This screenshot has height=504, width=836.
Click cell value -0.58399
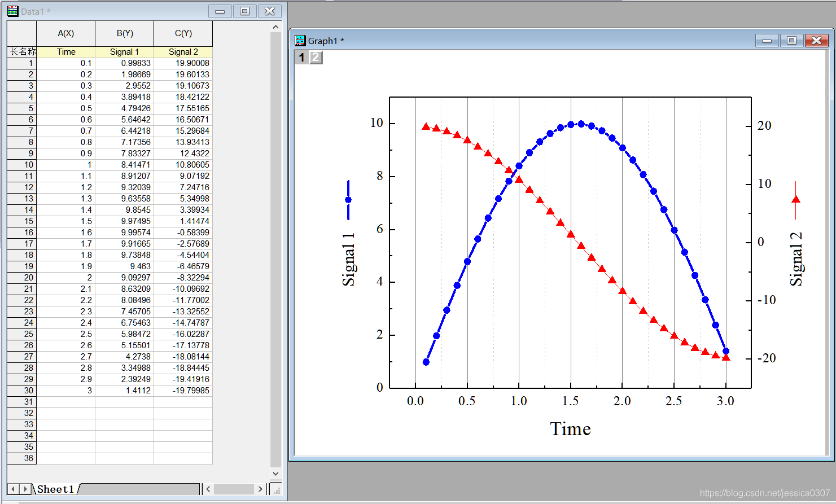(x=183, y=233)
